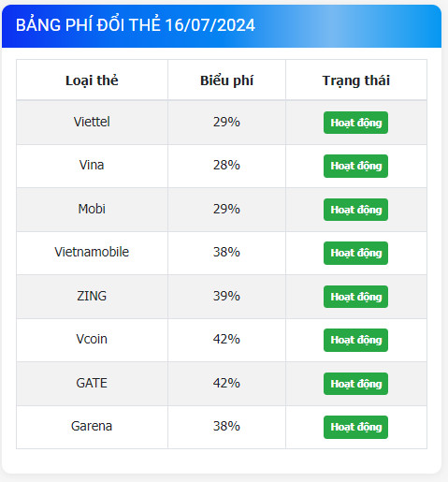Click the Garena row's Hoạt động badge
The height and width of the screenshot is (482, 448).
pos(355,427)
